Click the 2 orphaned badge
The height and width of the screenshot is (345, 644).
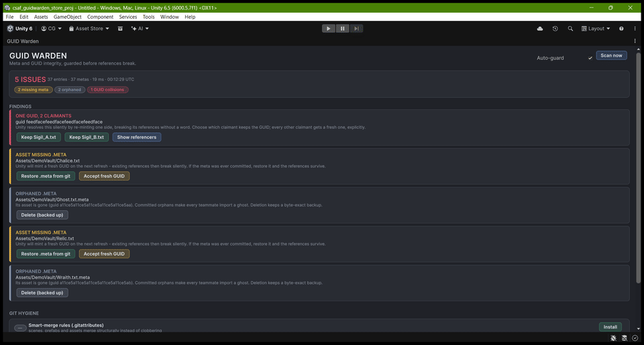(70, 89)
